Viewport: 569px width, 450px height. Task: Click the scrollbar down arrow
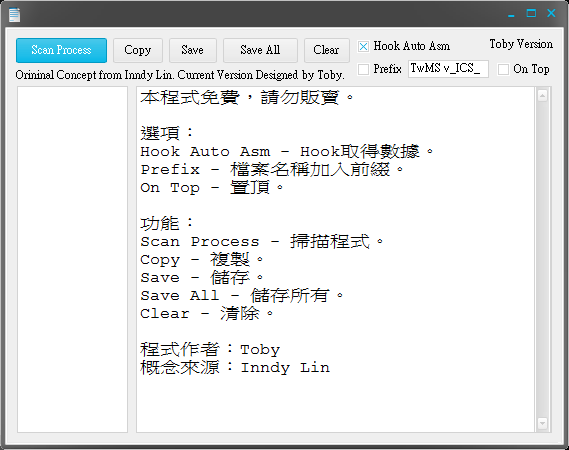coord(543,423)
